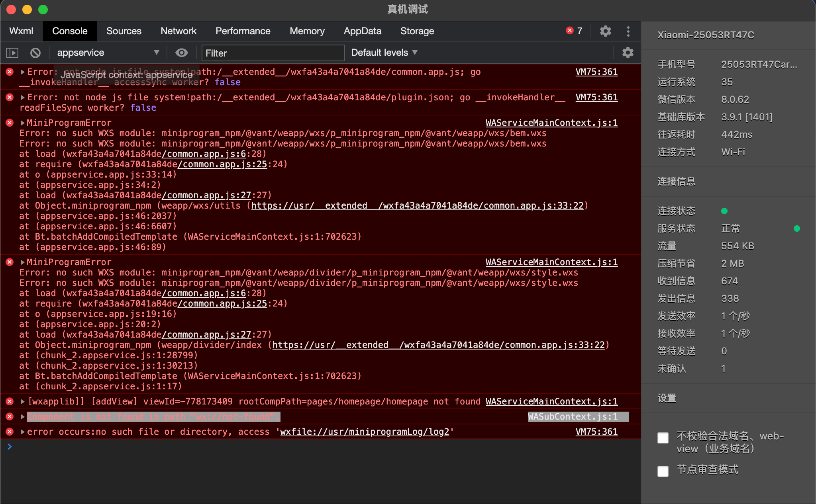The height and width of the screenshot is (504, 816).
Task: Clear console using the ban icon
Action: [35, 53]
